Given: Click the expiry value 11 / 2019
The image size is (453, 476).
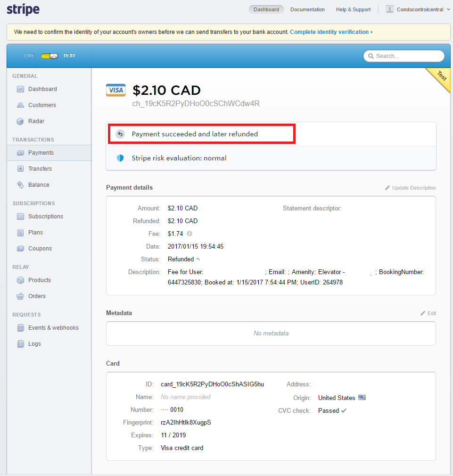Looking at the screenshot, I should tap(173, 435).
